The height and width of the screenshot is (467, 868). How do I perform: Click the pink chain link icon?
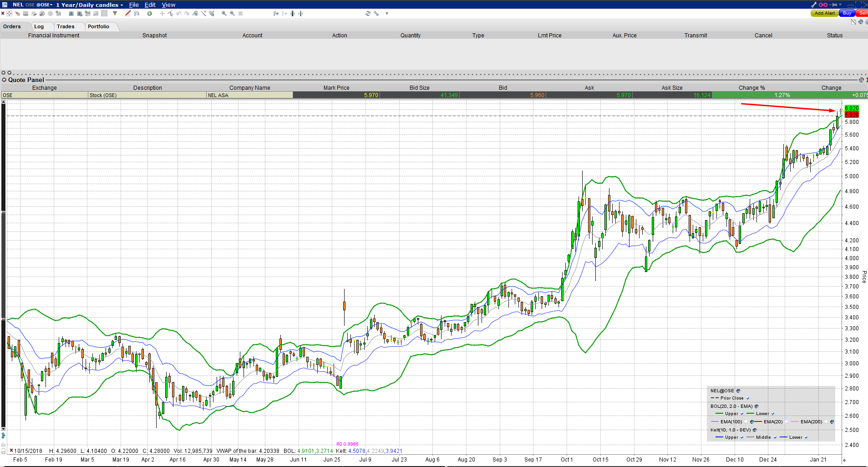[x=823, y=5]
